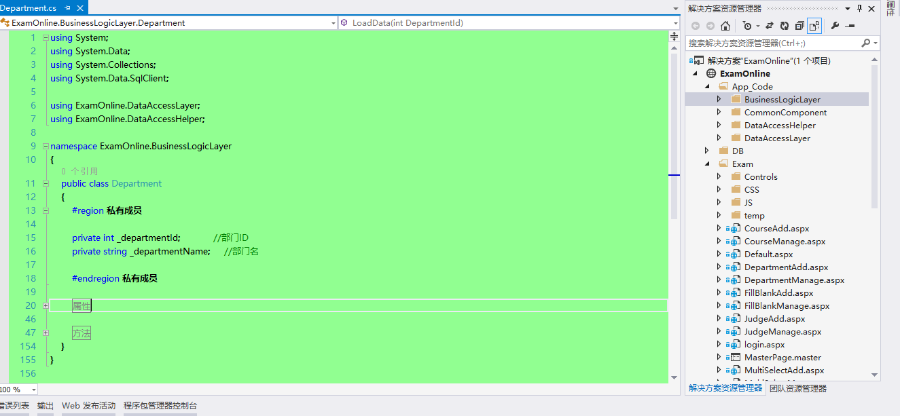Select the Controls folder
Image resolution: width=900 pixels, height=416 pixels.
[761, 177]
